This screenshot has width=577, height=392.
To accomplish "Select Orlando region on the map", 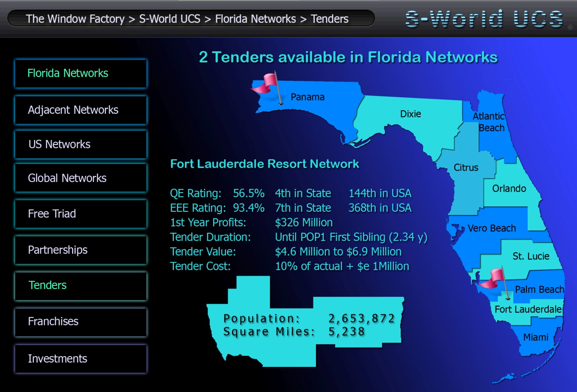I will pos(509,189).
